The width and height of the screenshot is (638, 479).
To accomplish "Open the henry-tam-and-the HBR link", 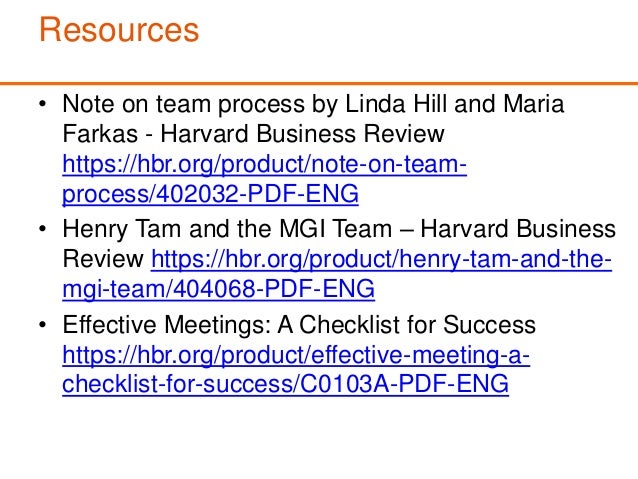I will 379,261.
